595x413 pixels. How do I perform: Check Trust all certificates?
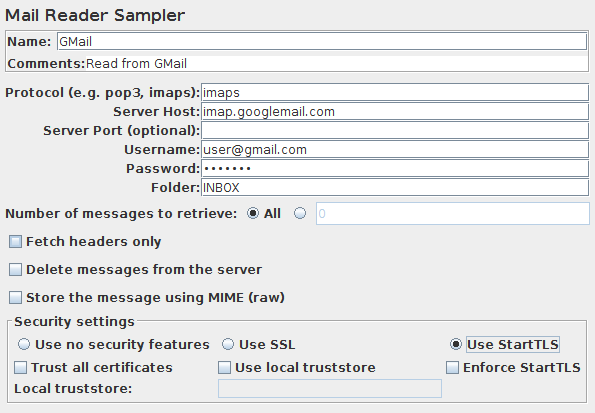pos(20,367)
